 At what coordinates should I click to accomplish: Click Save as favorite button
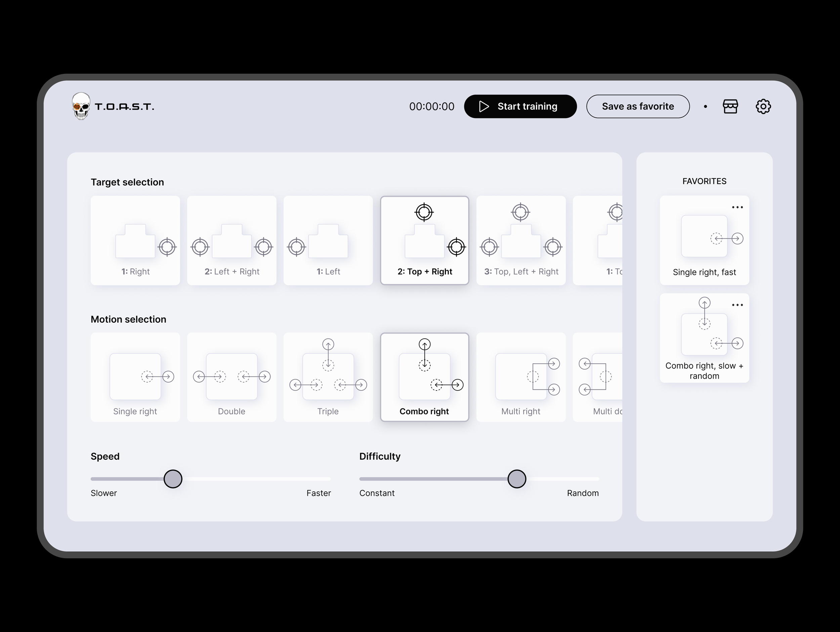coord(638,106)
